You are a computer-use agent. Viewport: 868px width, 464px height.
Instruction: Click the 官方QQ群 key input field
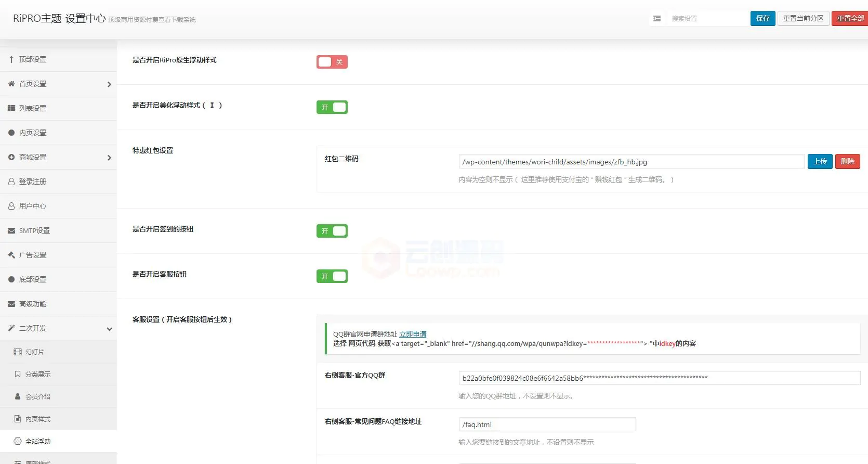(x=660, y=378)
